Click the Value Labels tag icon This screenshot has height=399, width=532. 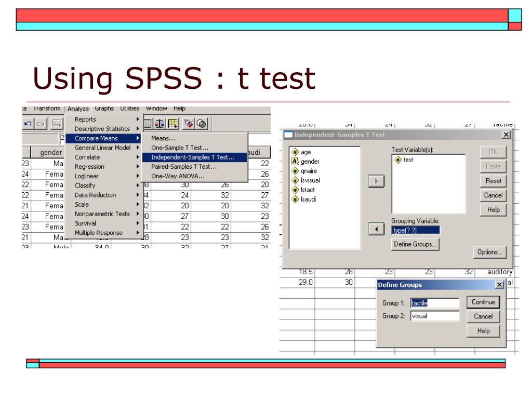pyautogui.click(x=189, y=124)
